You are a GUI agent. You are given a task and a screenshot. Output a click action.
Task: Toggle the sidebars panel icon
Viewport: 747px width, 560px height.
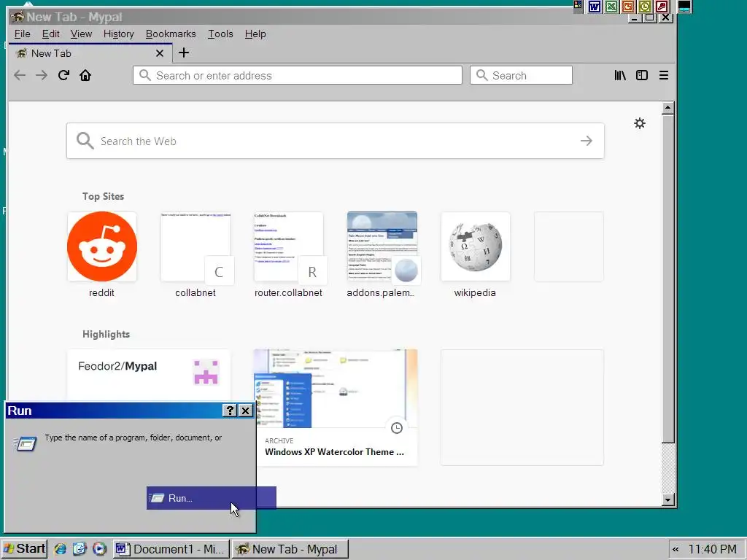[x=642, y=75]
